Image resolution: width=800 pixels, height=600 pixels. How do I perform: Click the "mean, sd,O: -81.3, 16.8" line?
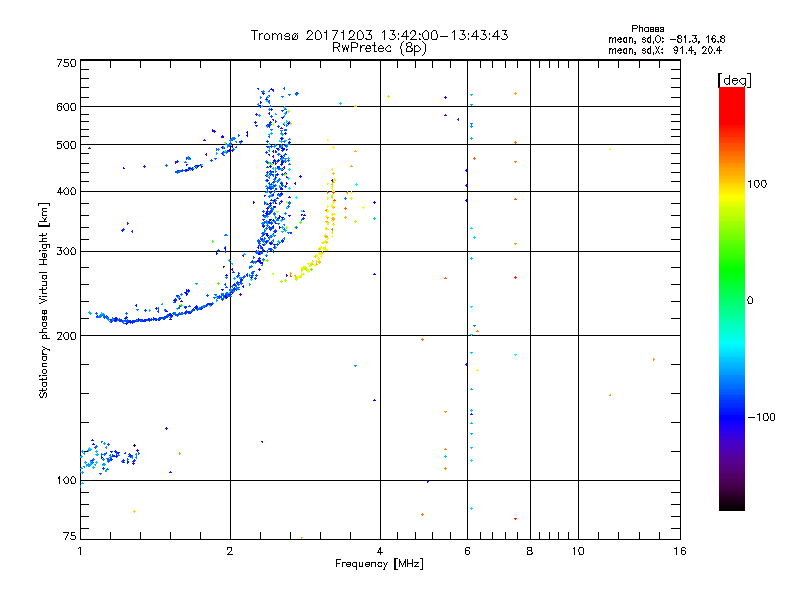pyautogui.click(x=666, y=40)
